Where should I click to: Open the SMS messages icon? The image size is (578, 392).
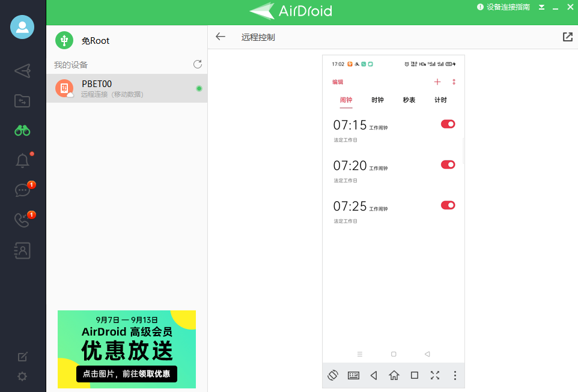[x=22, y=190]
